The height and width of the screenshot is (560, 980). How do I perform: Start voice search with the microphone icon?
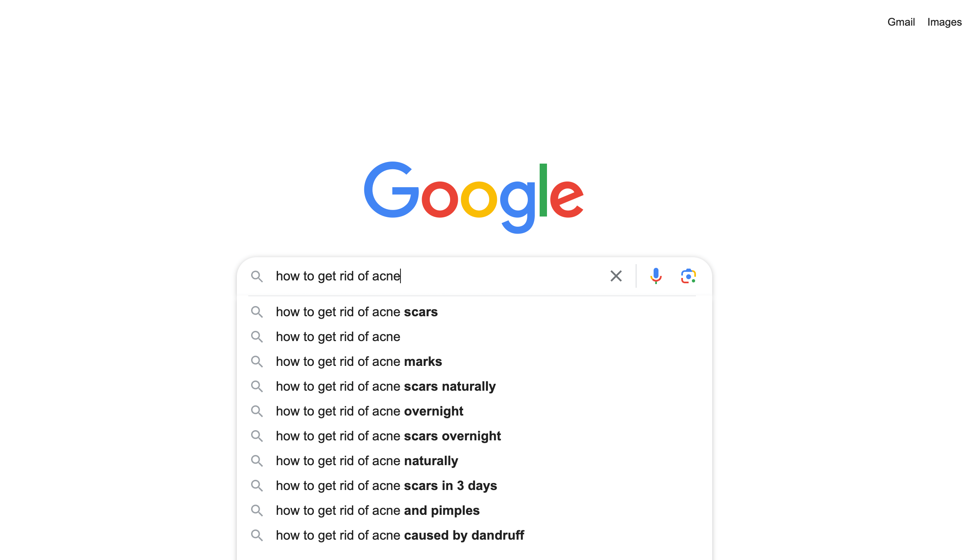[656, 276]
